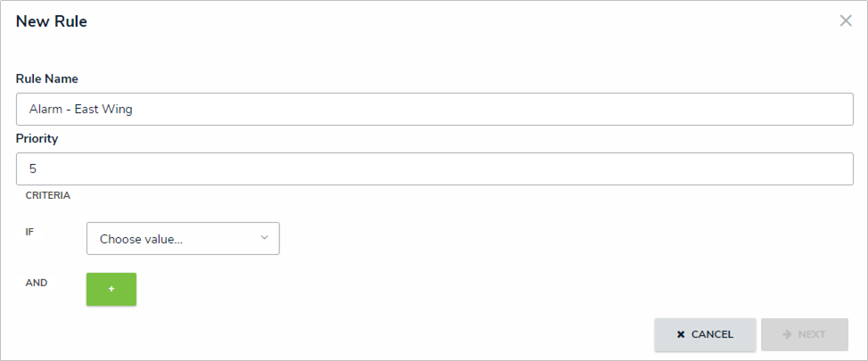
Task: Click the CRITERIA section heading
Action: (47, 194)
